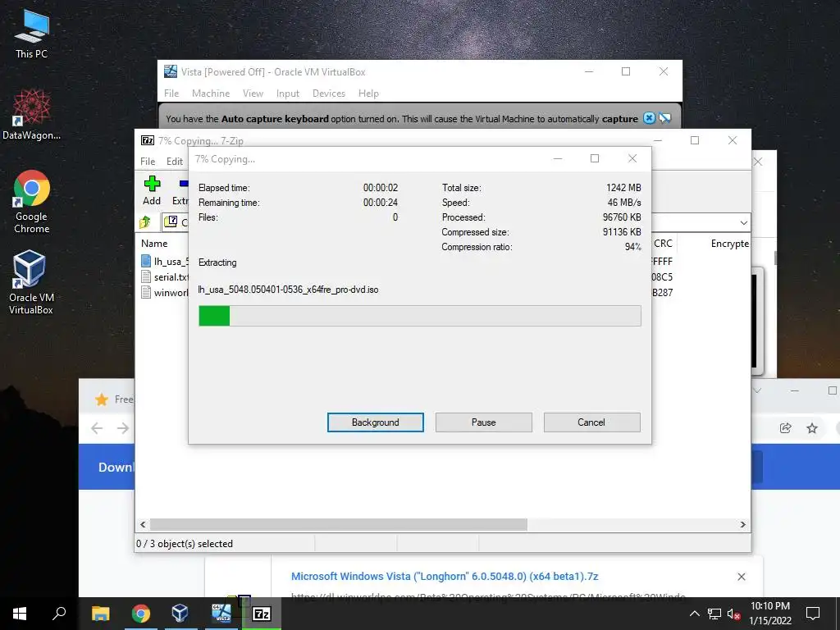Bookmark page with Chrome star icon

tap(812, 428)
